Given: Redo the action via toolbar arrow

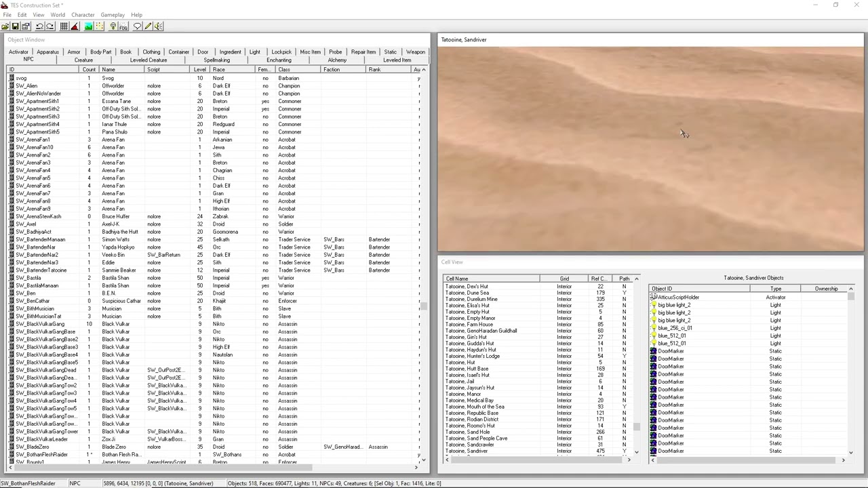Looking at the screenshot, I should [x=50, y=26].
